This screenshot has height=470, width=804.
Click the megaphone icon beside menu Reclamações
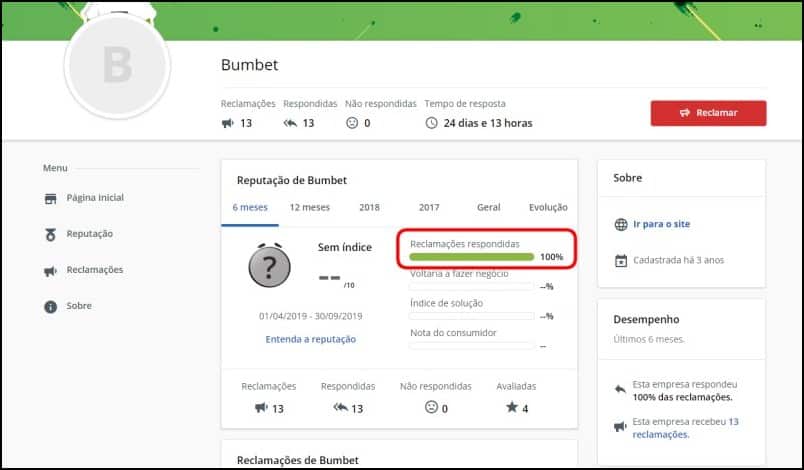[x=50, y=271]
